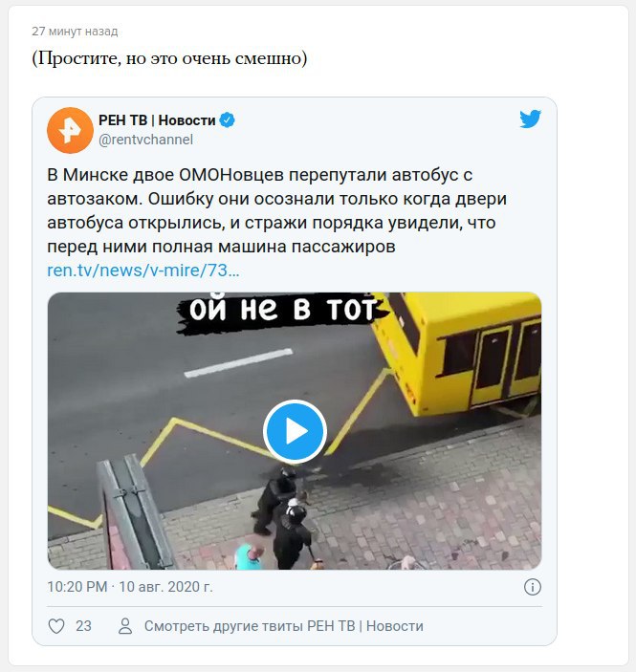Click the post text Простите, но это очень смешно
The image size is (636, 672).
(x=169, y=58)
